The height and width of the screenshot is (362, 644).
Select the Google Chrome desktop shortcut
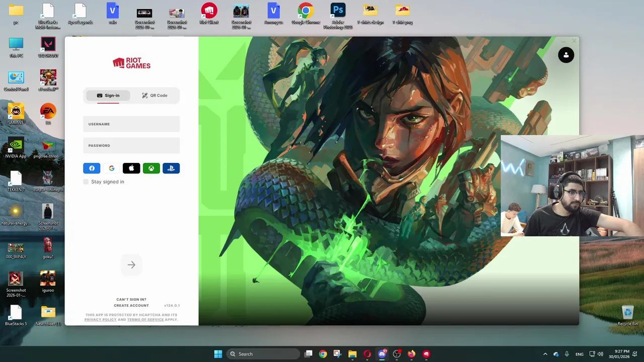(x=305, y=14)
